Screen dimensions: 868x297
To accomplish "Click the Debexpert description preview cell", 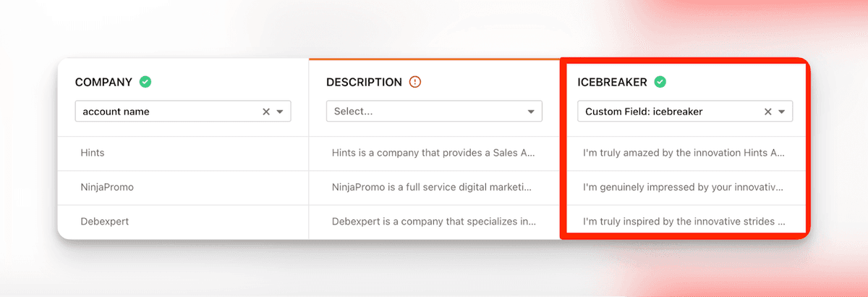I will (x=433, y=221).
